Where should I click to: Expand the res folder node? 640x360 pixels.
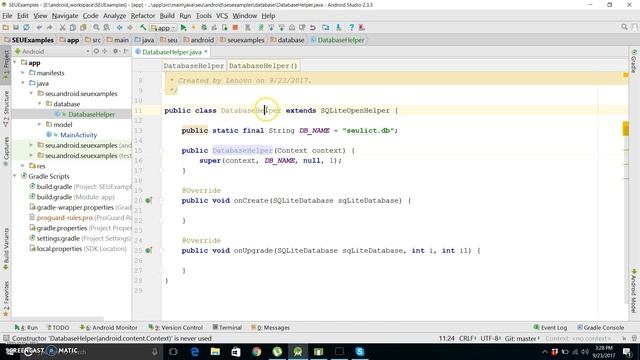pos(23,166)
